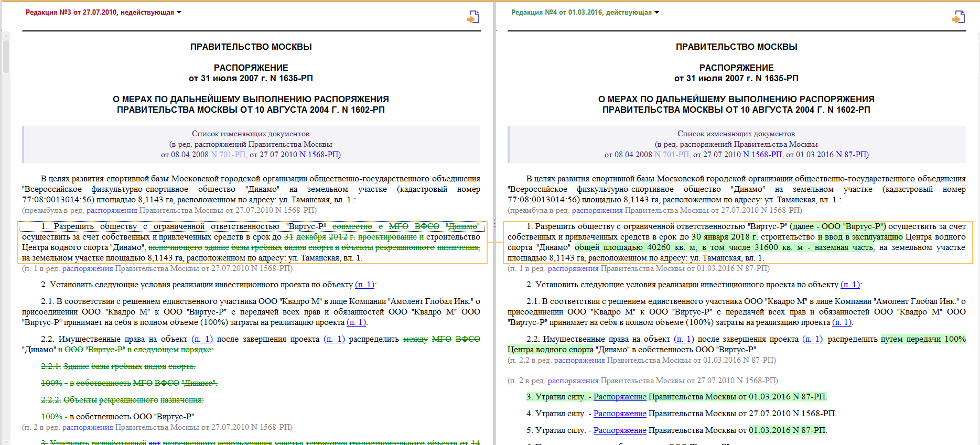Open link N 1568-РП in left pane header

319,155
